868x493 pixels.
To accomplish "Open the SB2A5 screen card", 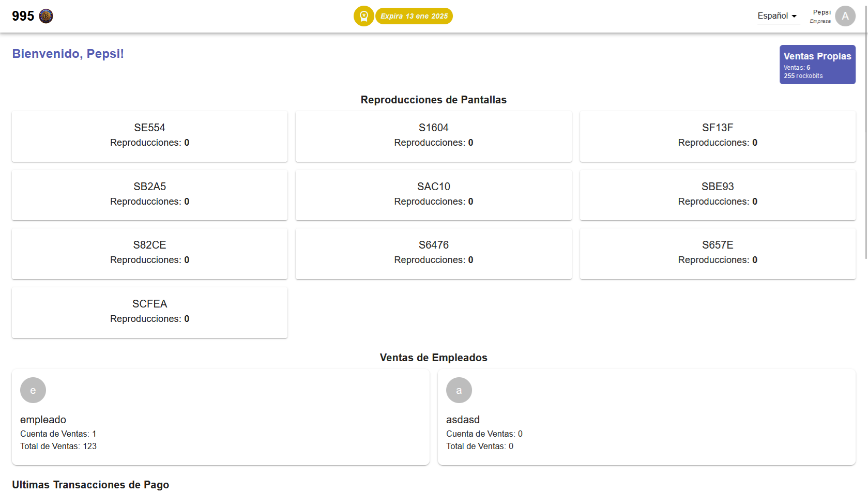I will 149,195.
